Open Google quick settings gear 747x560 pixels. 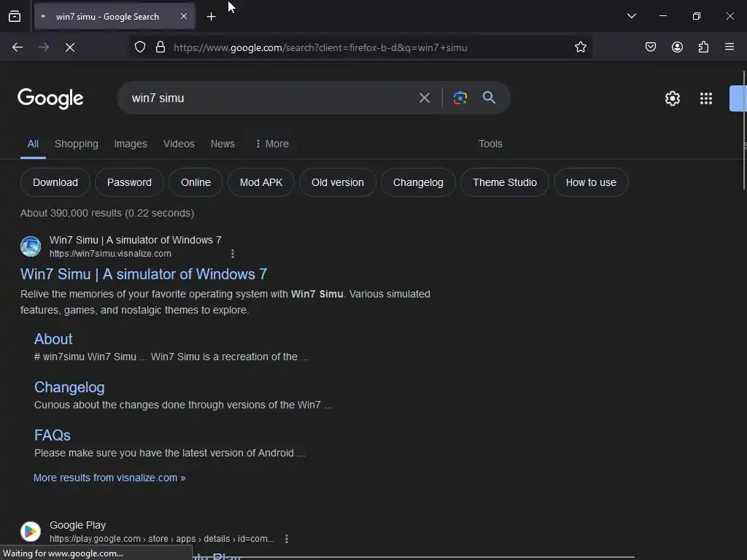tap(672, 98)
